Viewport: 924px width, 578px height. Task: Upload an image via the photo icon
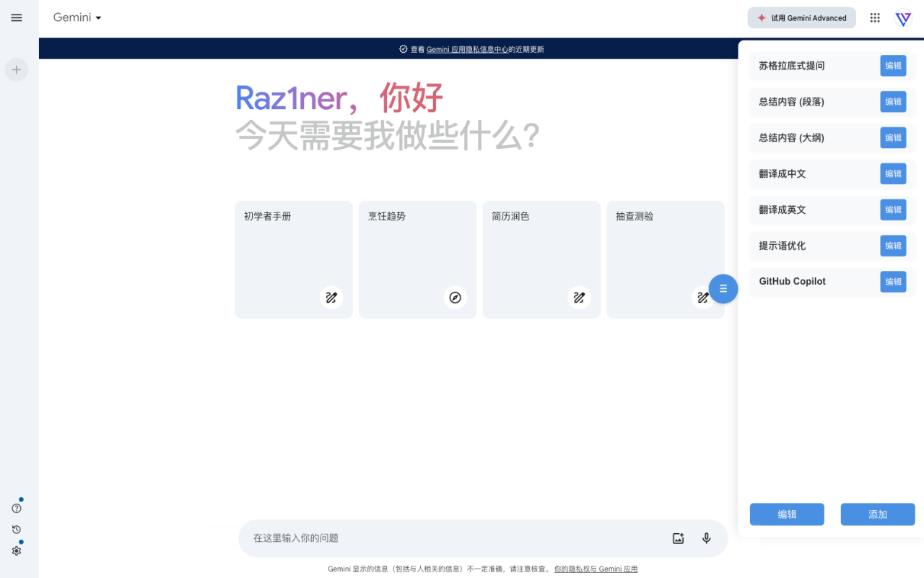(678, 538)
